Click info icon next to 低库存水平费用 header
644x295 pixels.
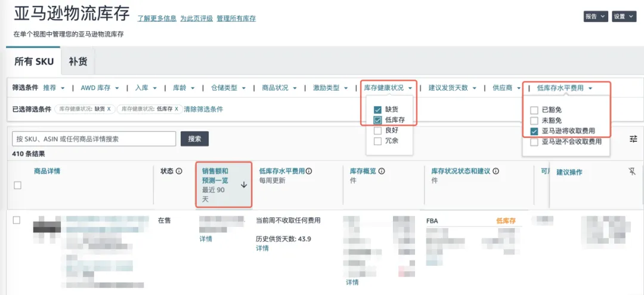pos(309,171)
